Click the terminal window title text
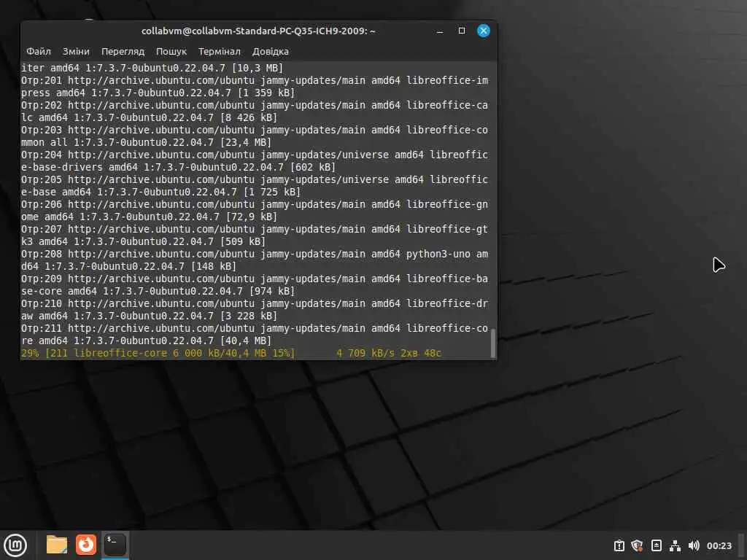This screenshot has height=560, width=747. (258, 31)
